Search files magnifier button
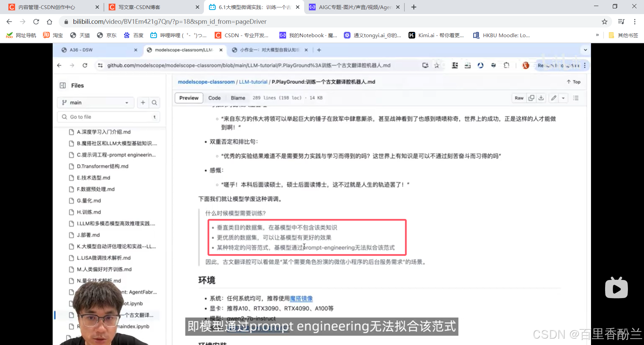The width and height of the screenshot is (644, 345). pos(154,102)
